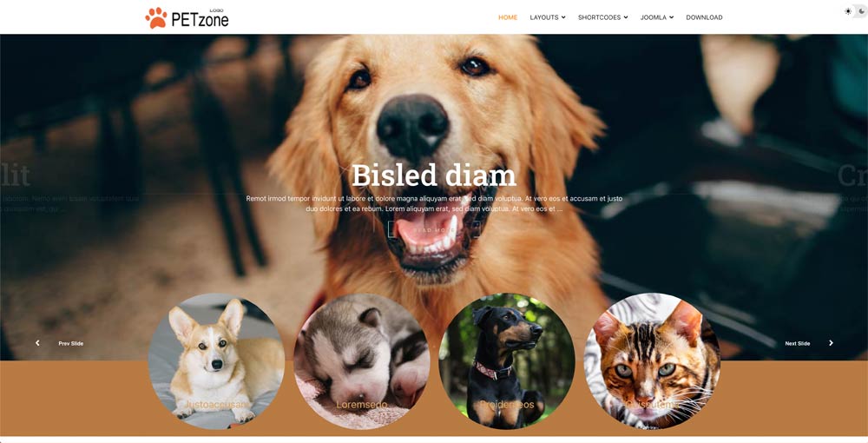Enable dark mode using the moon icon
Viewport: 868px width, 443px height.
point(861,11)
